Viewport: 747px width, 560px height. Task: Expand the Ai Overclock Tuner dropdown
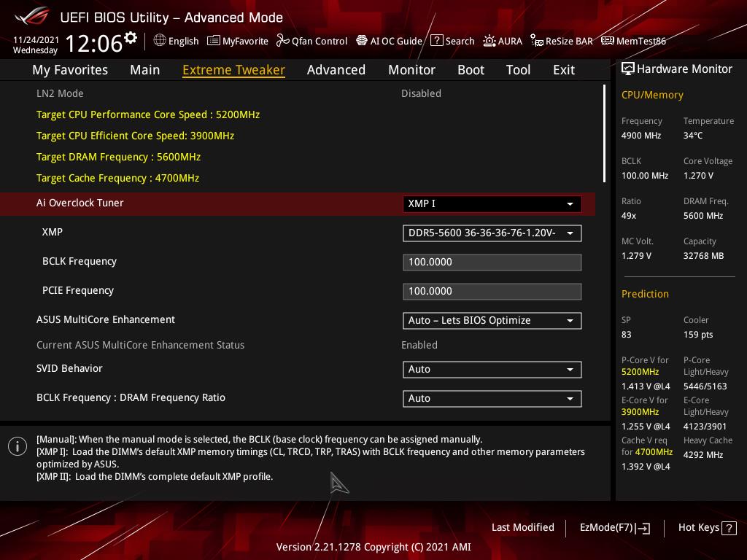click(x=492, y=204)
